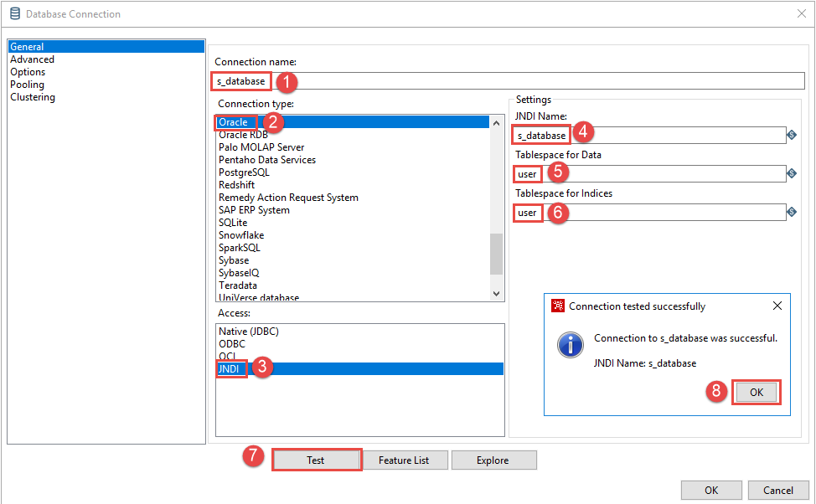Choose Native (JDBC) access method

pyautogui.click(x=249, y=332)
